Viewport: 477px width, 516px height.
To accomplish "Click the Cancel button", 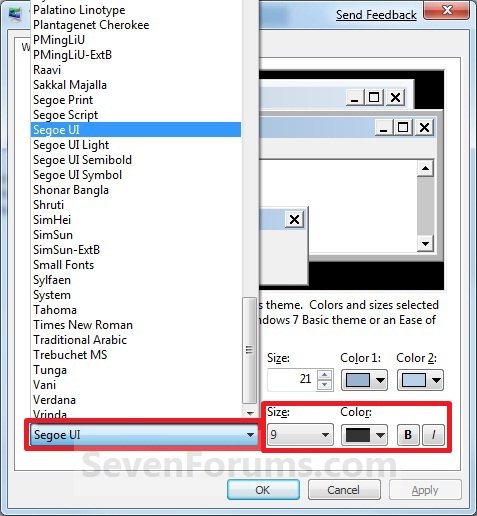I will tap(344, 490).
